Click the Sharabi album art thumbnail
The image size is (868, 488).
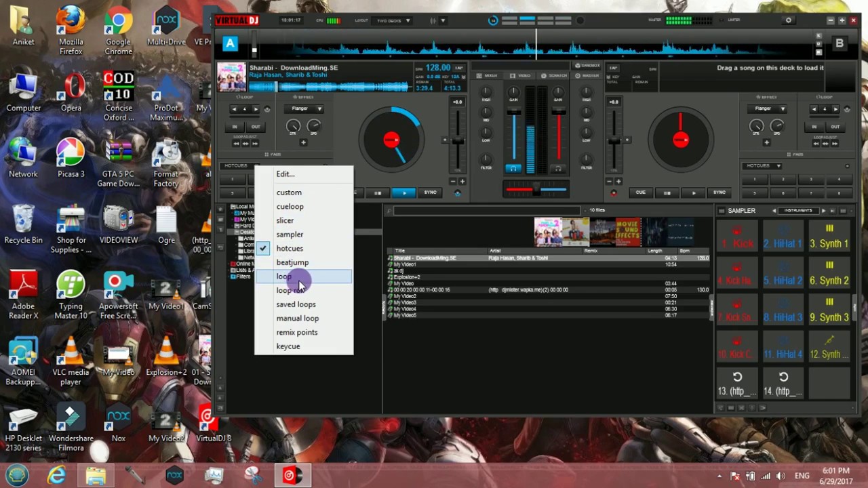click(x=547, y=232)
